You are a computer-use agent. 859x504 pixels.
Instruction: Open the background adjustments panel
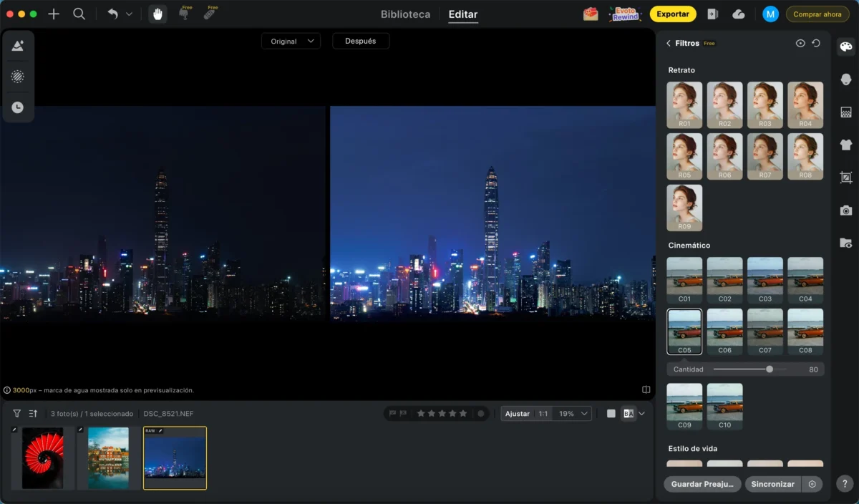coord(845,112)
